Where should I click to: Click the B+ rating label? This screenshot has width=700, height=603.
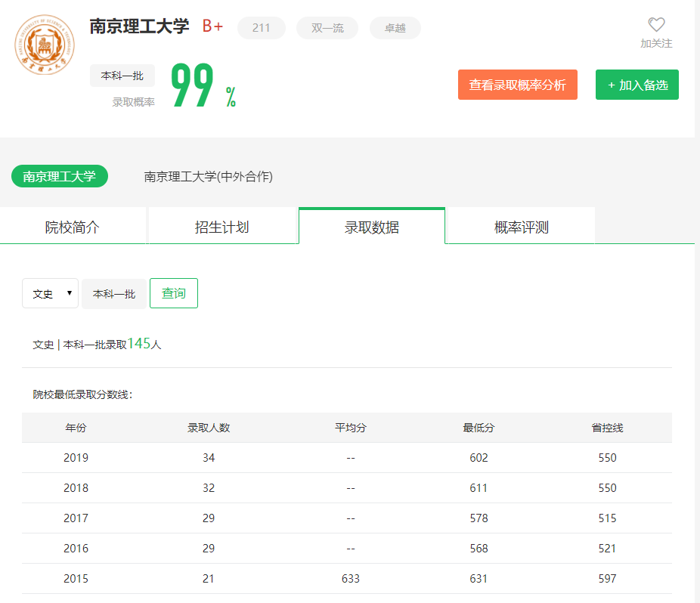[212, 26]
